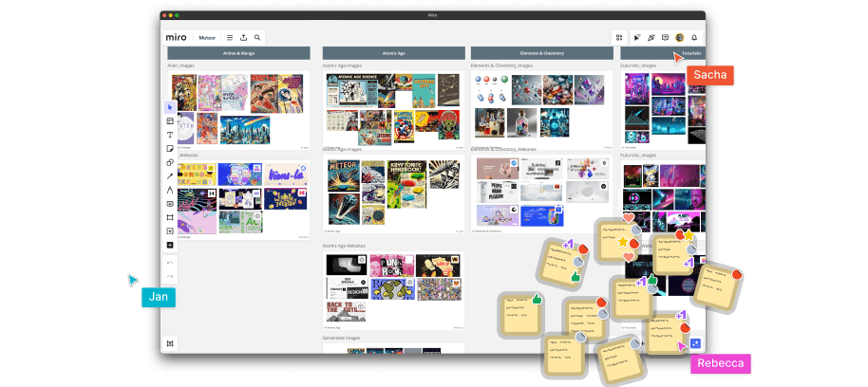Click the redo arrow
Screen dimensions: 868x387
pos(170,276)
